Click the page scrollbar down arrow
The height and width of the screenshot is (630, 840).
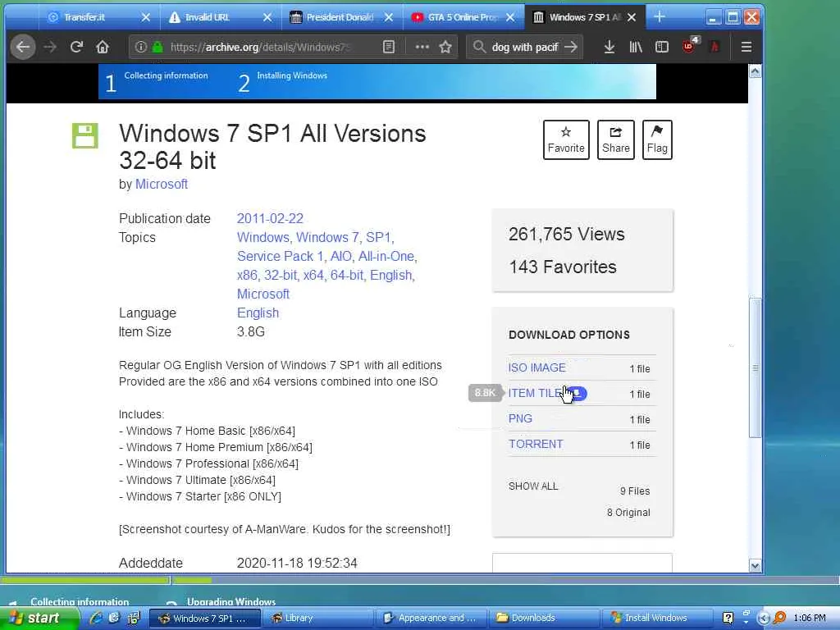point(755,566)
